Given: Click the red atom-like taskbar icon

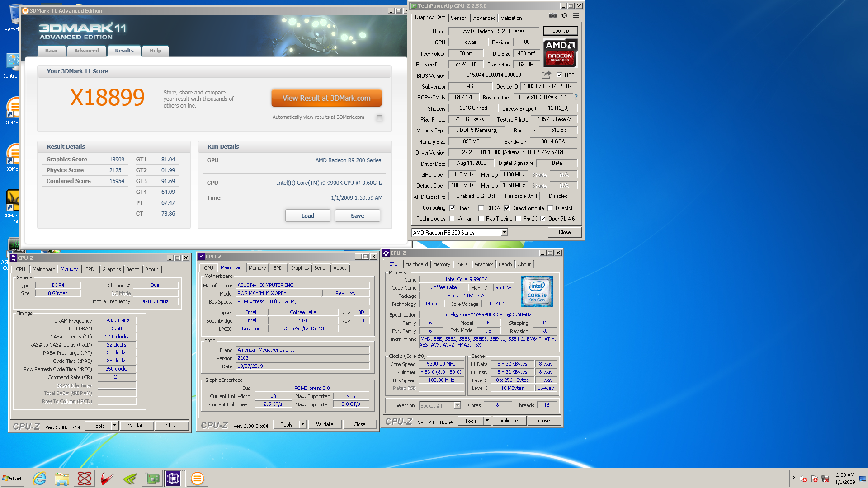Looking at the screenshot, I should [85, 479].
